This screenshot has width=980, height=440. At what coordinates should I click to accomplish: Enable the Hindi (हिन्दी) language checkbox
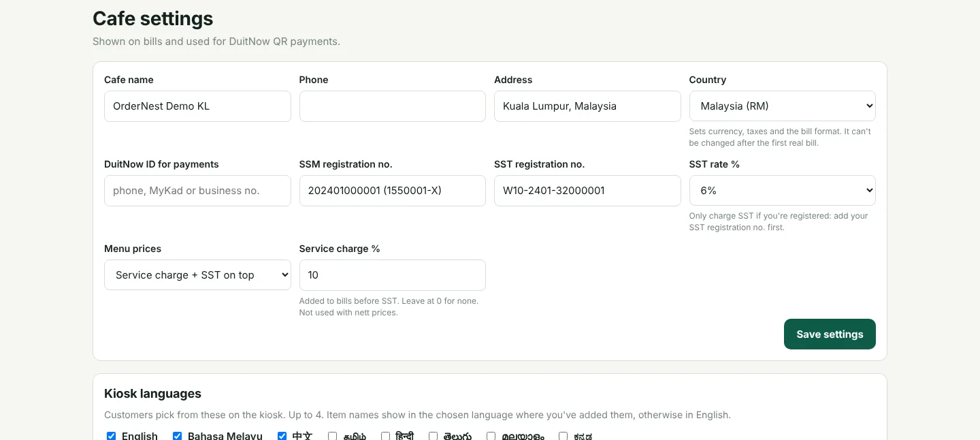coord(385,436)
